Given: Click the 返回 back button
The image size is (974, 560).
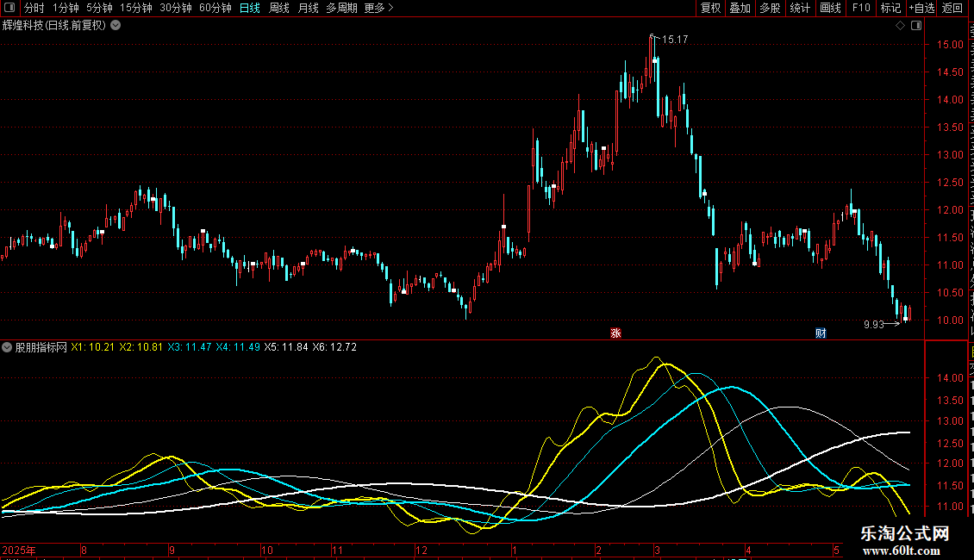Looking at the screenshot, I should pos(952,8).
